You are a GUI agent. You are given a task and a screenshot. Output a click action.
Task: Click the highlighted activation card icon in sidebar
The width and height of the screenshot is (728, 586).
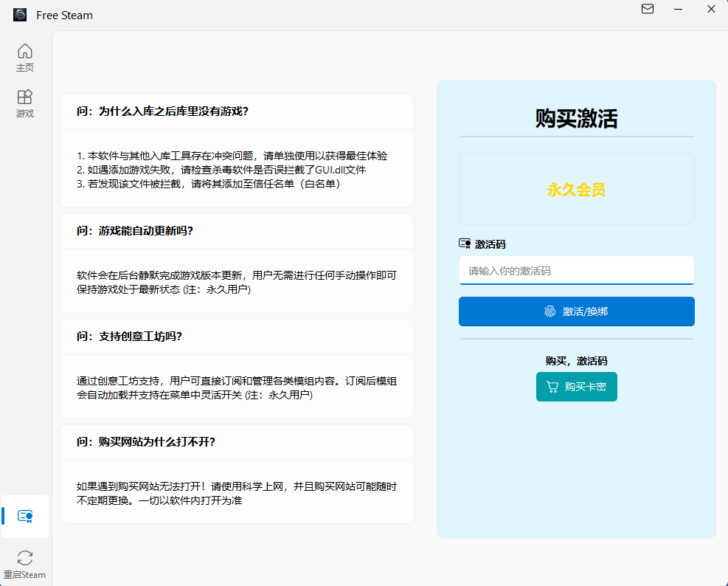(24, 517)
